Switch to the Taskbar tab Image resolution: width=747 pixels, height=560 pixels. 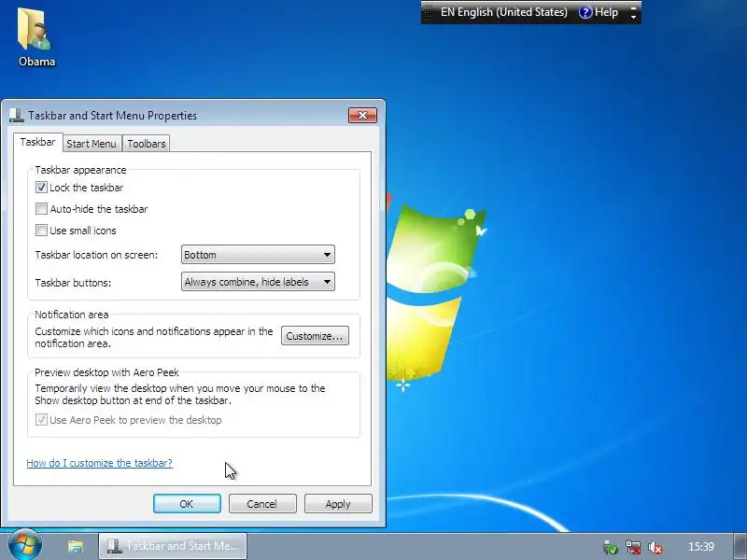point(37,143)
